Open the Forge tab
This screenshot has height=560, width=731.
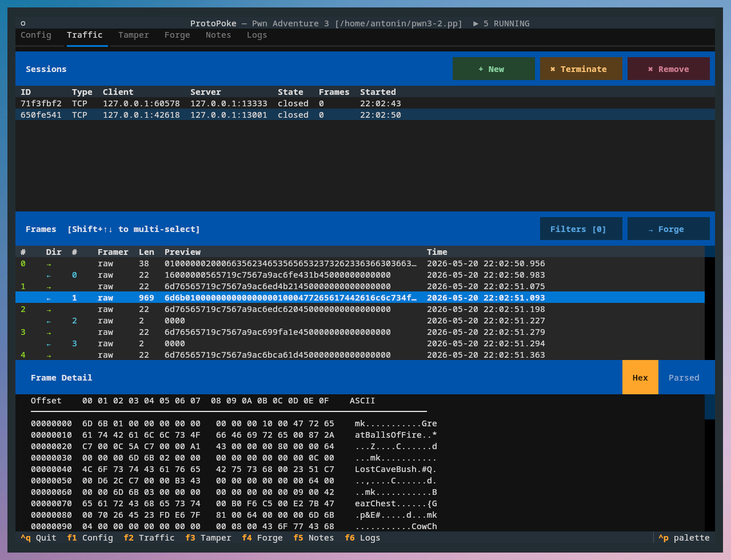(177, 35)
